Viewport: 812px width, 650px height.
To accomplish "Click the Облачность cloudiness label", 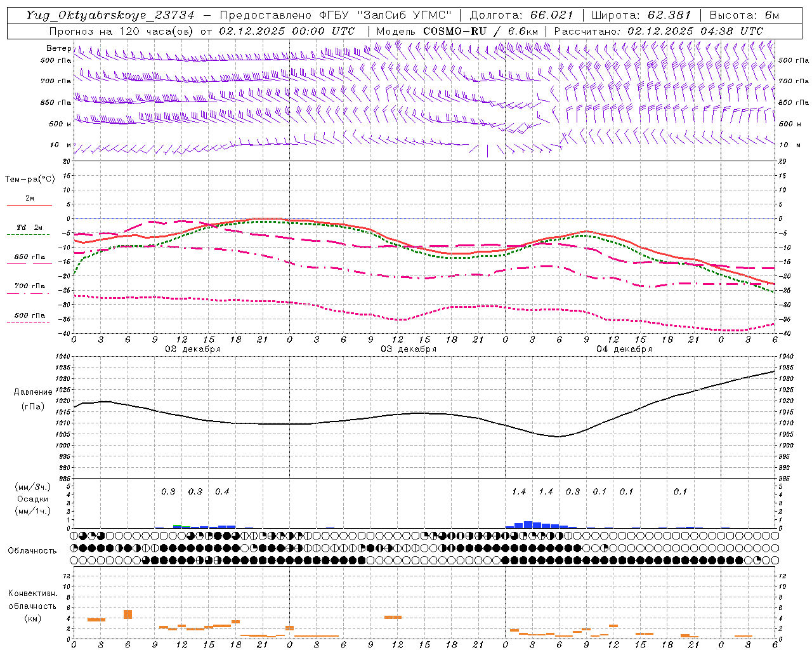I will click(32, 551).
